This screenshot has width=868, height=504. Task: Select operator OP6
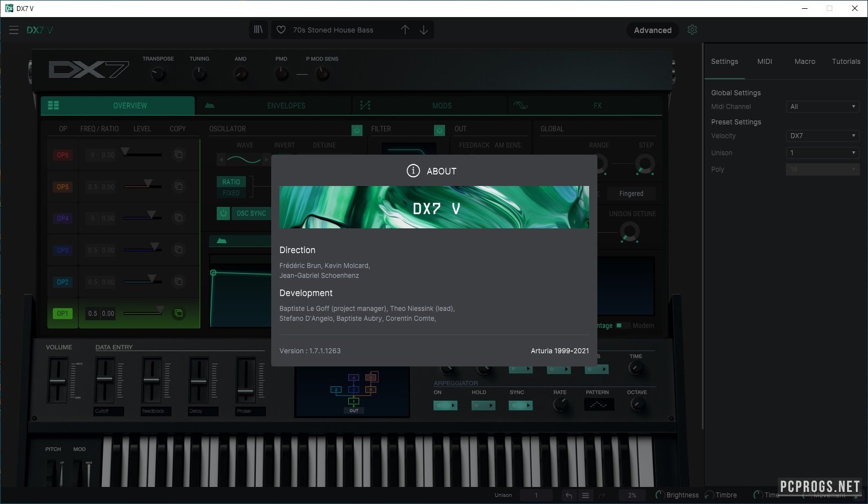click(x=63, y=155)
